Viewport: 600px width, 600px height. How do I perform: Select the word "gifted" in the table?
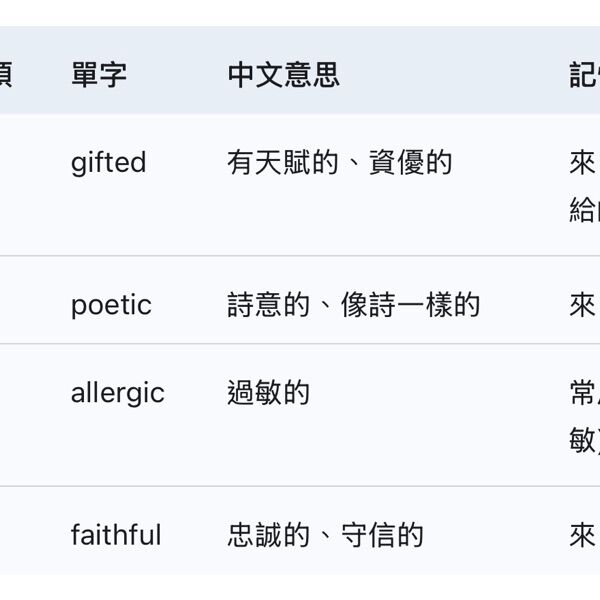(x=108, y=163)
